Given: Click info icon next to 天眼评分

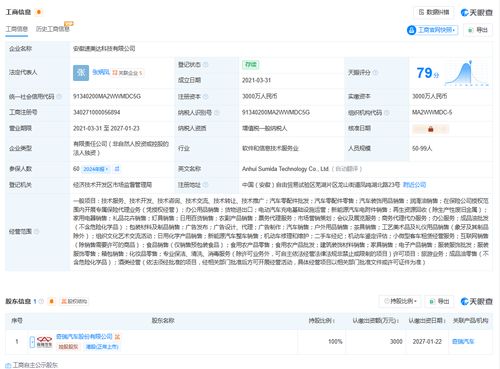Looking at the screenshot, I should coord(375,72).
